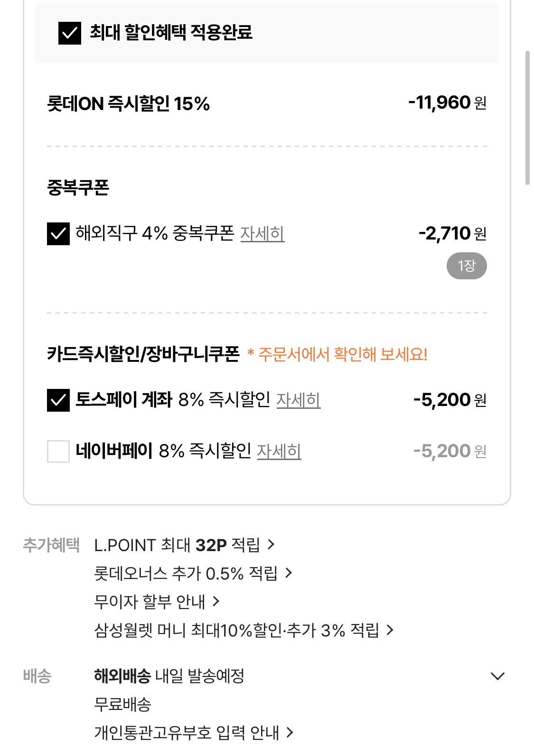Expand the 배송 shipping section arrow

497,676
